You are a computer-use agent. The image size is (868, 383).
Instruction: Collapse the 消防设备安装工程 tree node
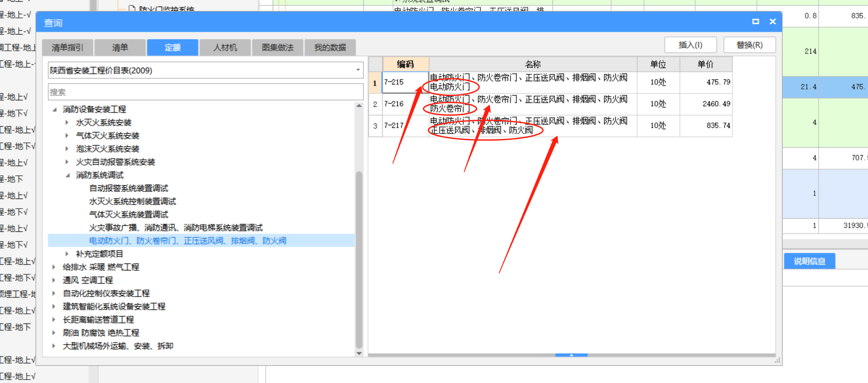(x=54, y=109)
